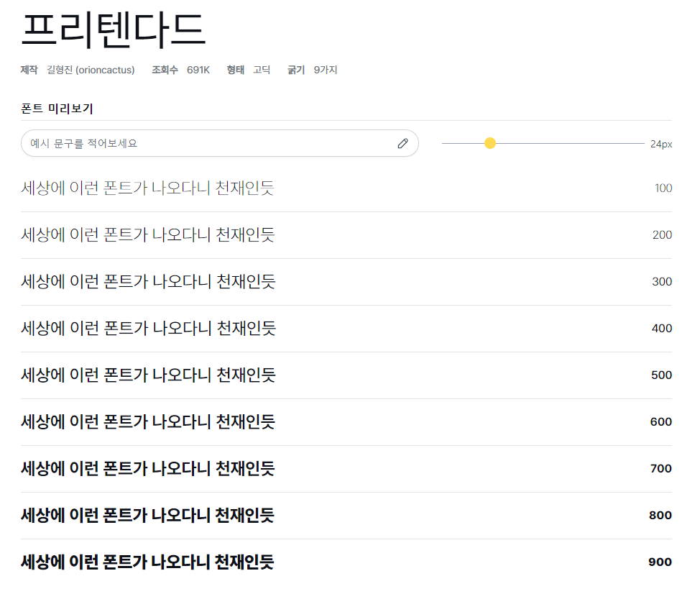700x594 pixels.
Task: Click the pencil edit icon in preview field
Action: coord(402,143)
